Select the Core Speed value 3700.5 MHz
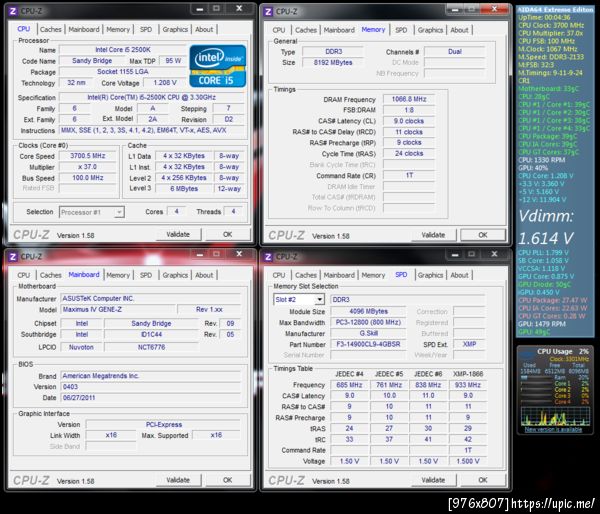The image size is (600, 514). coord(88,156)
